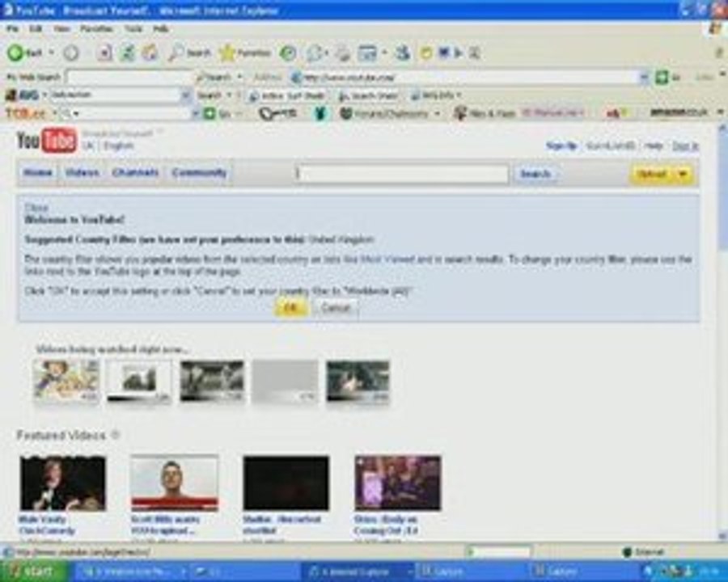Go to browser Home page icon
Screen dimensions: 728x582
pyautogui.click(x=150, y=53)
